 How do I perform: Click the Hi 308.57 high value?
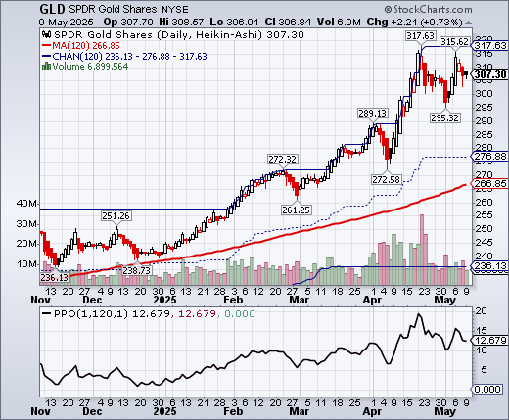click(x=181, y=22)
